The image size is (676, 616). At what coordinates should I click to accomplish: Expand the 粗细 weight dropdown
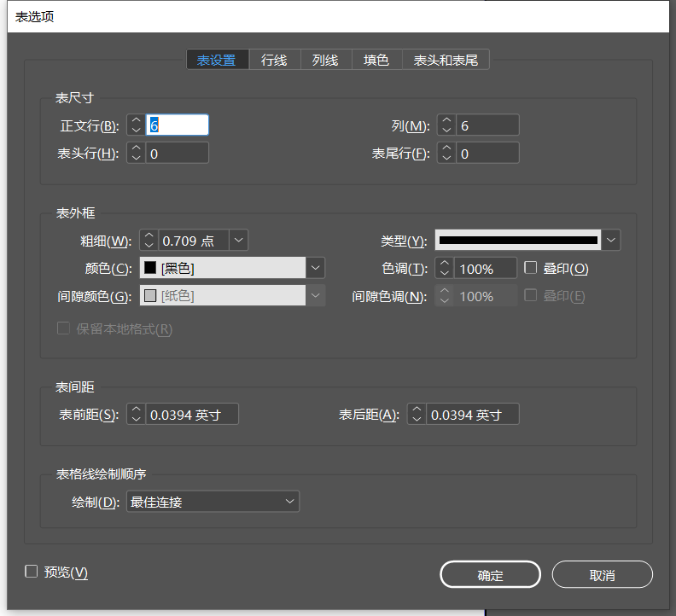[x=238, y=241]
